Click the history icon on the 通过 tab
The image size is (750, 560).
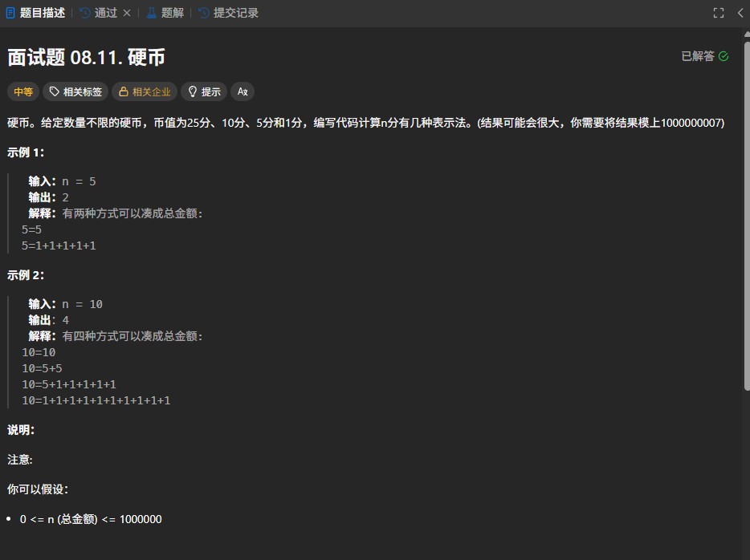click(83, 12)
